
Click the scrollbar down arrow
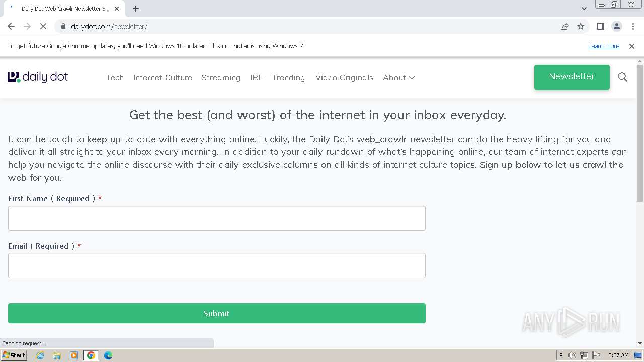coord(640,343)
